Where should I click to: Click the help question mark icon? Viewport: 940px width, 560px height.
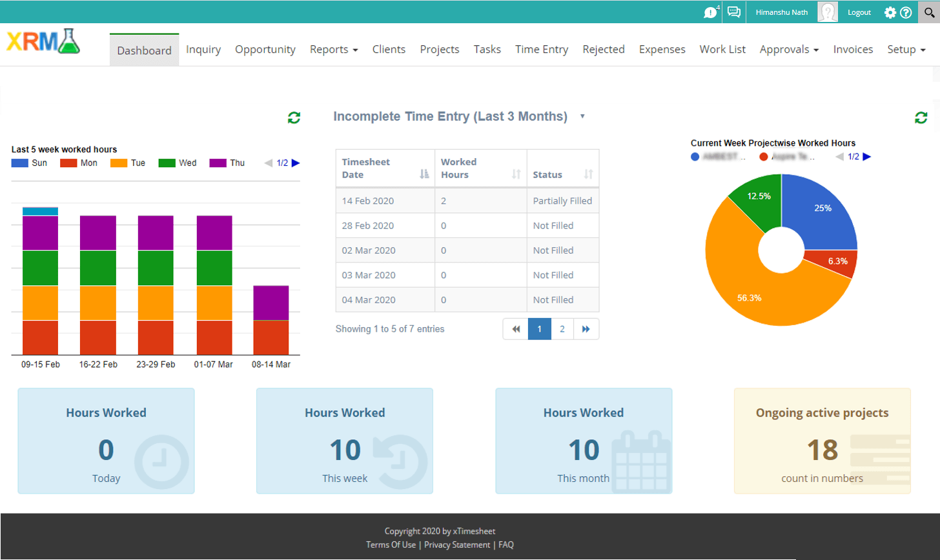click(x=906, y=12)
